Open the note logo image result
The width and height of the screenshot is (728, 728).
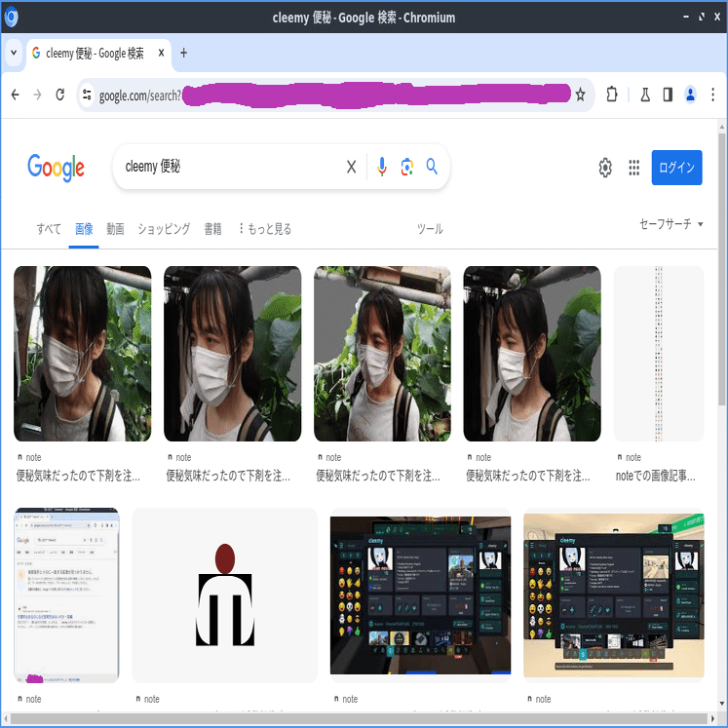pyautogui.click(x=225, y=595)
